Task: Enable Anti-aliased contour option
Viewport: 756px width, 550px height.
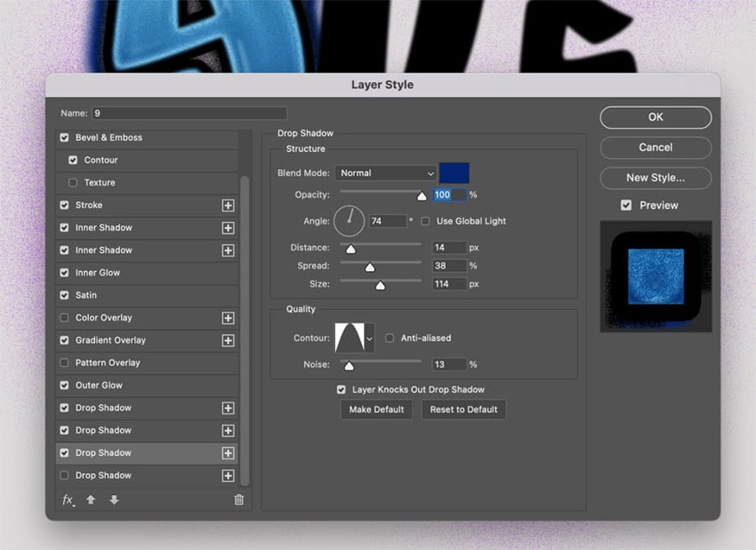Action: (391, 338)
